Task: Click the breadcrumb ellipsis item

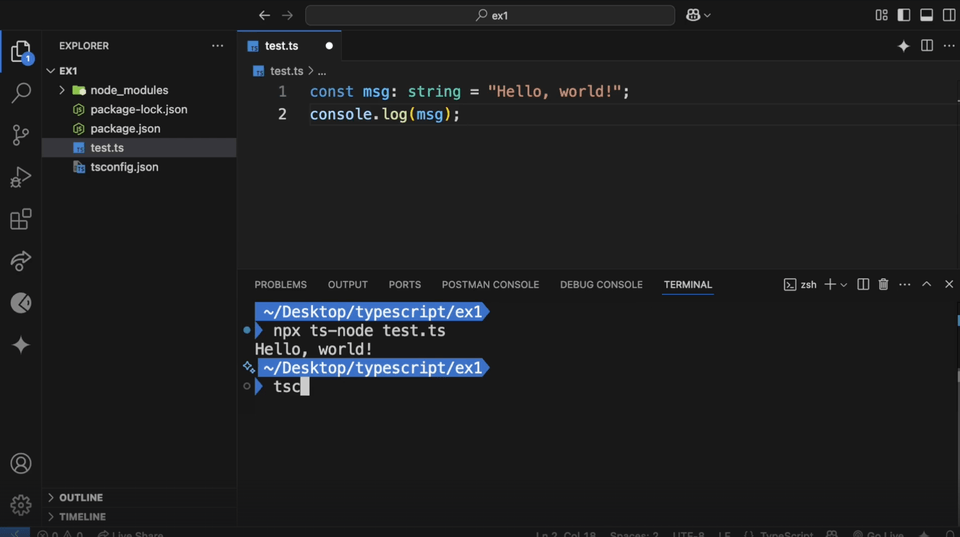Action: (x=321, y=72)
